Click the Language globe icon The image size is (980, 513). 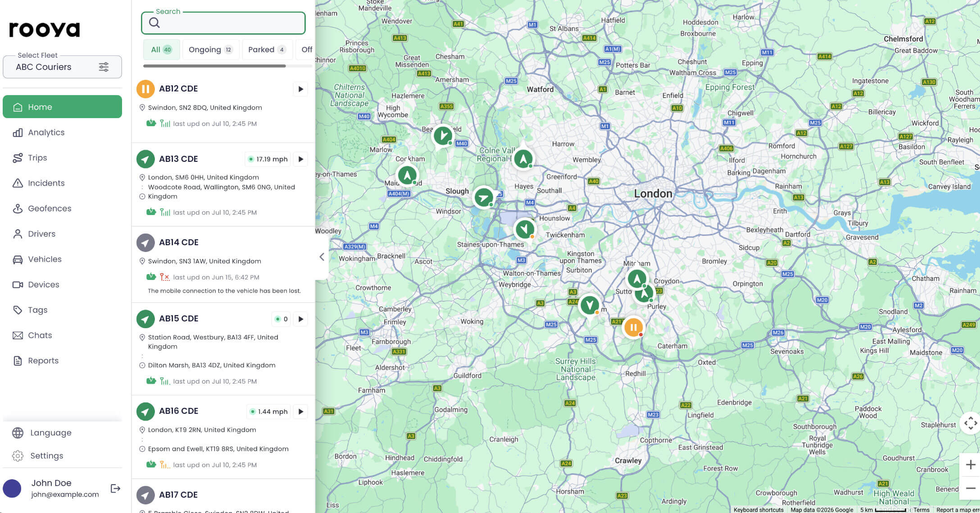tap(18, 433)
